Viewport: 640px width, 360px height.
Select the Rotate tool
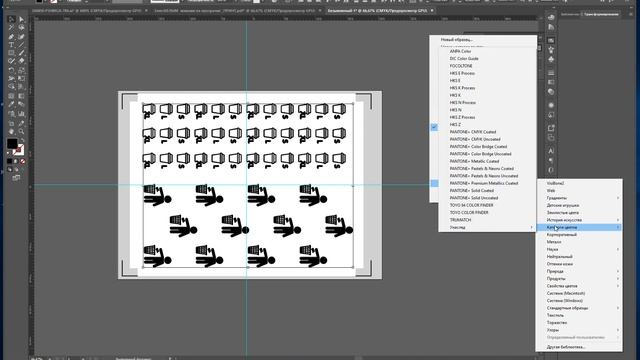pos(11,70)
